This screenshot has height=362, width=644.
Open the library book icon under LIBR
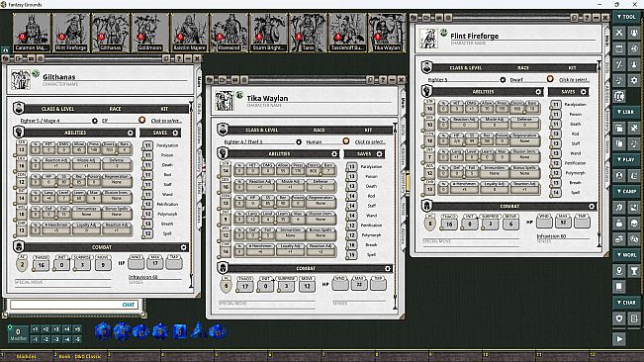[x=619, y=128]
